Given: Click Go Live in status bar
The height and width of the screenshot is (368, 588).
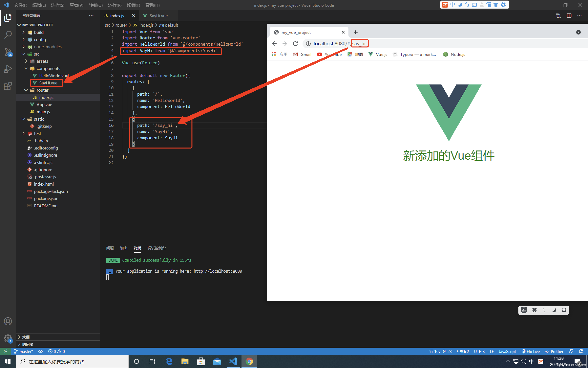Looking at the screenshot, I should (x=531, y=351).
